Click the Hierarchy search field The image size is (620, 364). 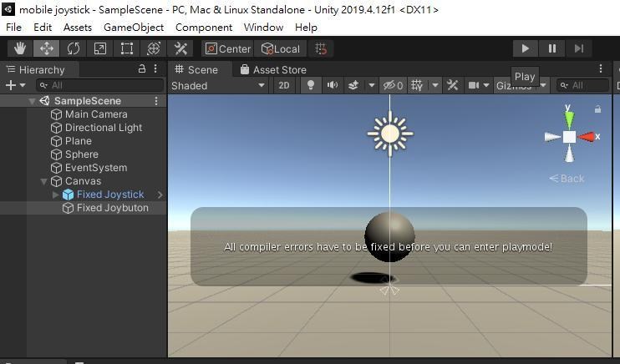point(100,85)
